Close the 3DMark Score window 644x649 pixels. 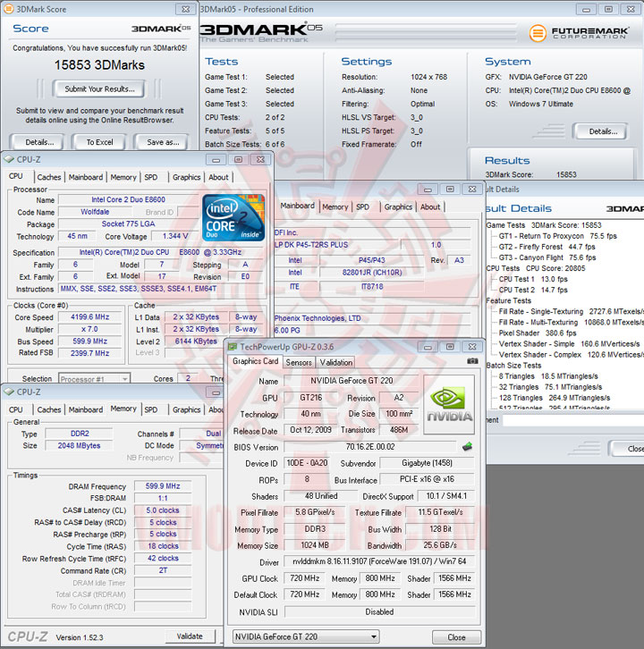click(185, 9)
